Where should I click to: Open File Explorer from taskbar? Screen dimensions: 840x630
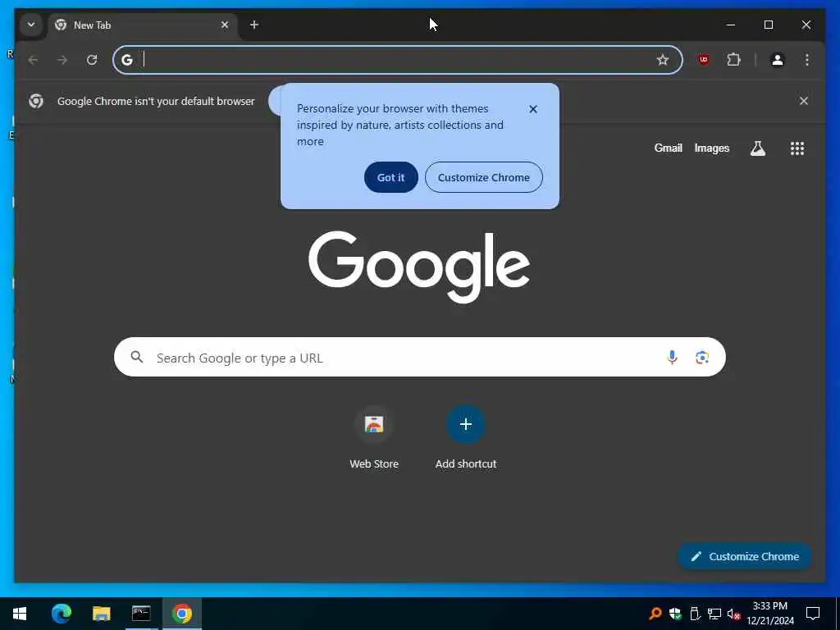pos(101,614)
